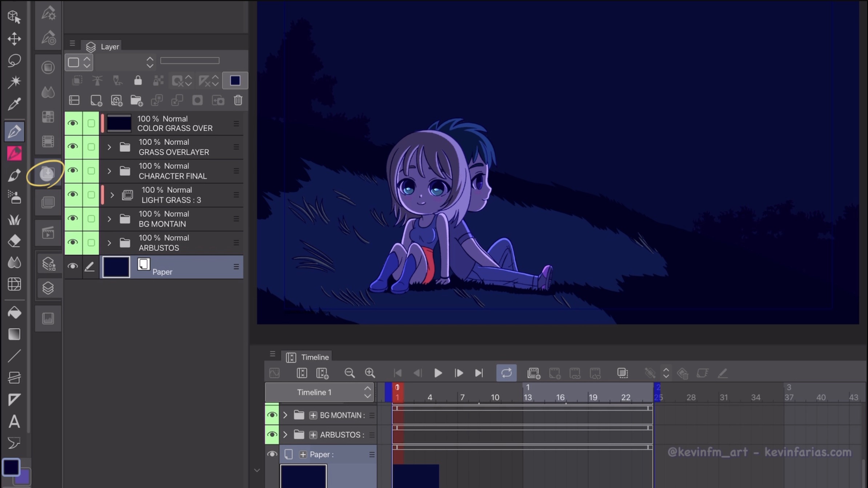This screenshot has height=488, width=868.
Task: Click the lock layer icon
Action: point(138,80)
